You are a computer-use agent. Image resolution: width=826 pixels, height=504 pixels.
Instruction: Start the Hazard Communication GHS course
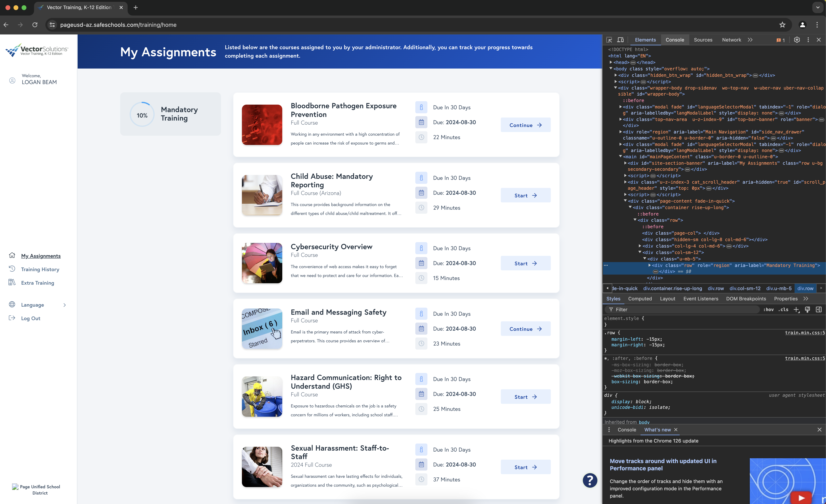(525, 397)
